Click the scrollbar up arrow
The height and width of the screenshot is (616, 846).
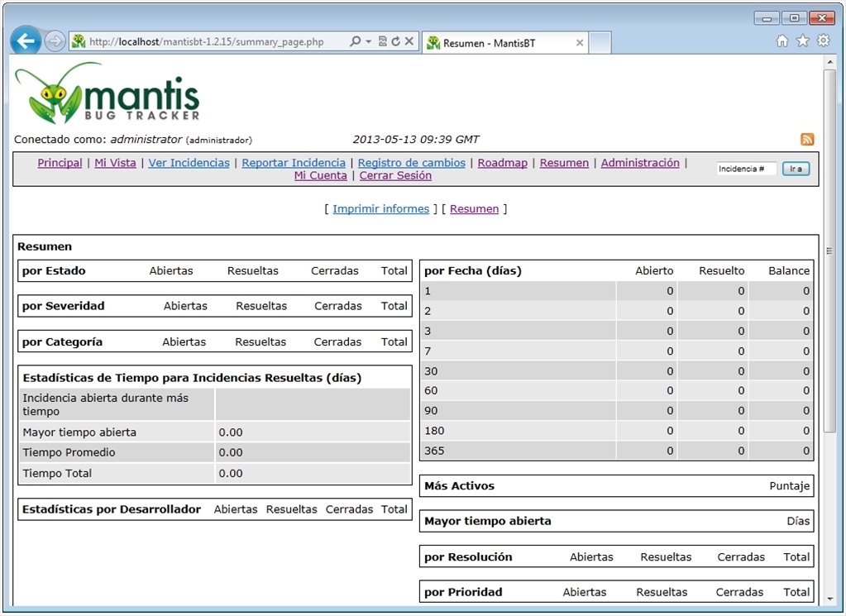[829, 63]
